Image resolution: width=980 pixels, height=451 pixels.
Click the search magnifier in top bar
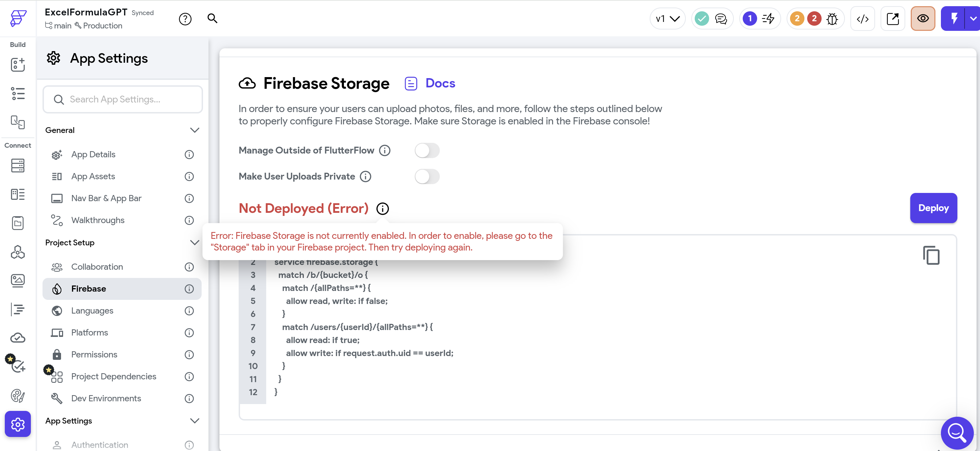pyautogui.click(x=212, y=18)
